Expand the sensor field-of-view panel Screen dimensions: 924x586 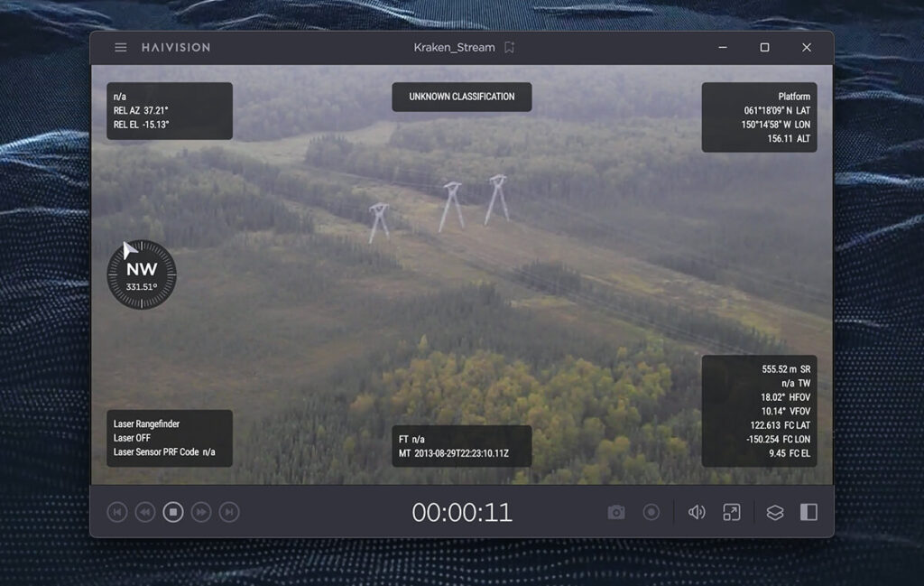pos(761,411)
